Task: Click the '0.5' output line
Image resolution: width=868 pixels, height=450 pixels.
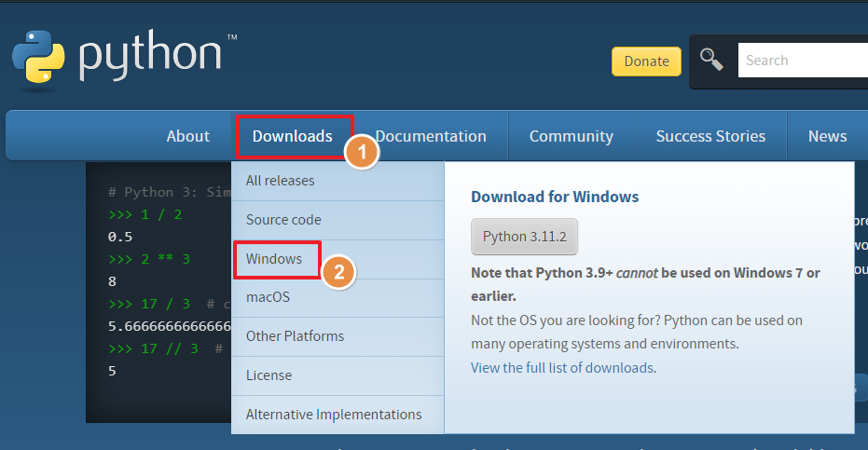Action: [x=120, y=237]
